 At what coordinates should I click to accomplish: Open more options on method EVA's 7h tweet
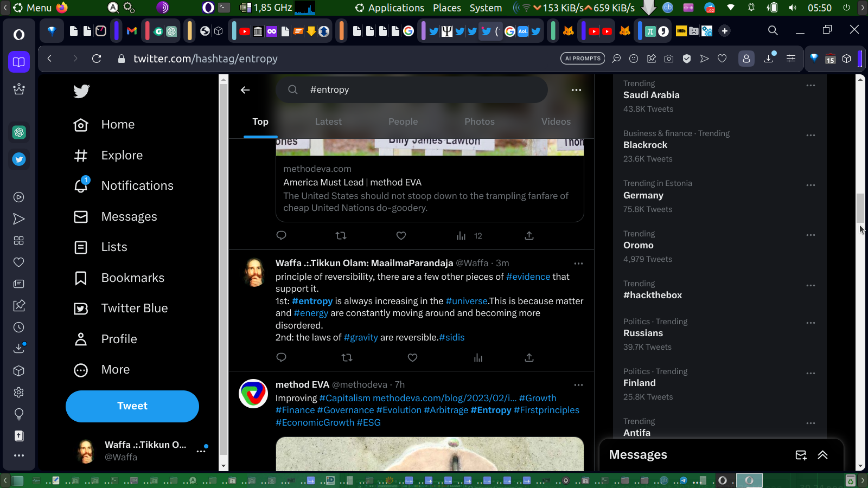click(x=578, y=385)
